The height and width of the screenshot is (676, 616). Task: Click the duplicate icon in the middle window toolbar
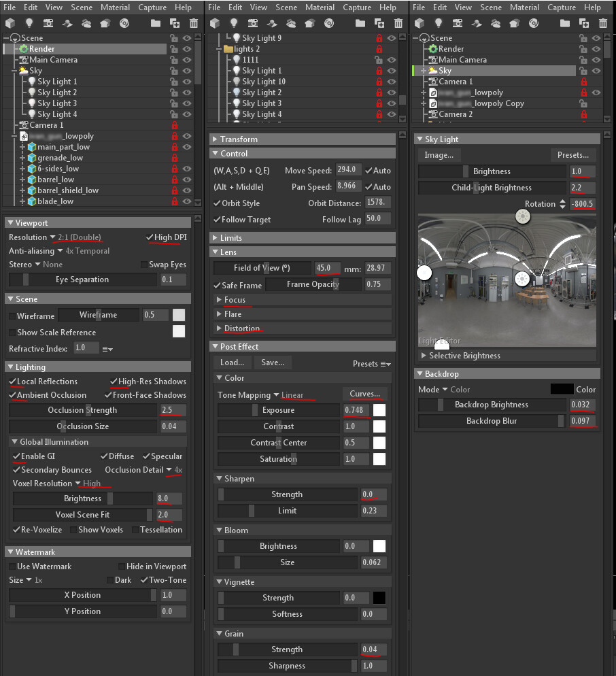click(379, 23)
